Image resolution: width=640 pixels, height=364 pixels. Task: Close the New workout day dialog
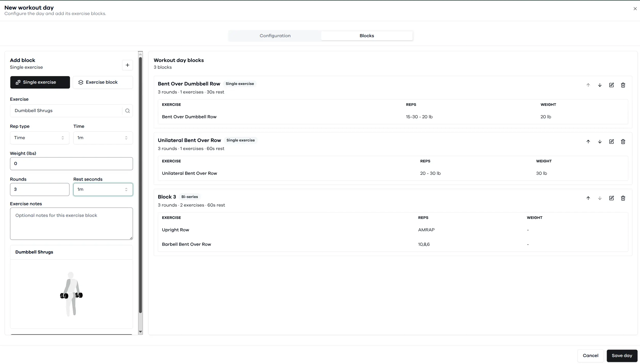[x=635, y=9]
